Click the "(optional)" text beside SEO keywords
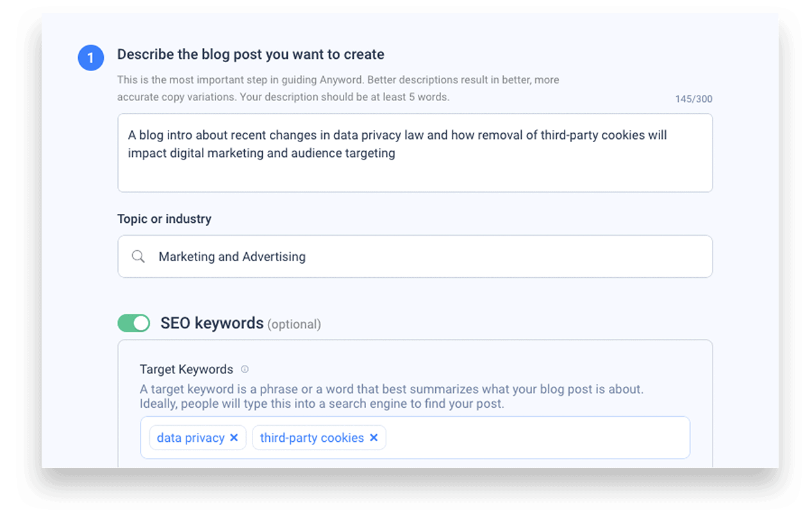 point(294,325)
